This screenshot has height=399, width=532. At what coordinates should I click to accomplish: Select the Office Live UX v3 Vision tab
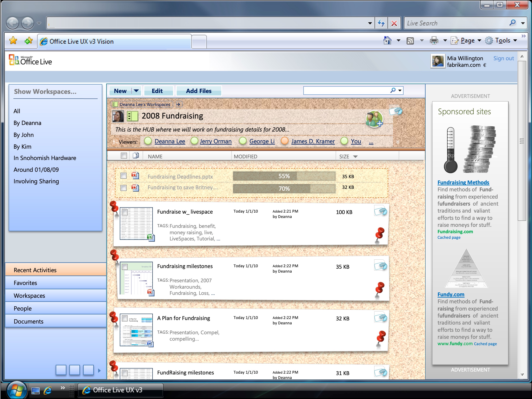(x=114, y=41)
